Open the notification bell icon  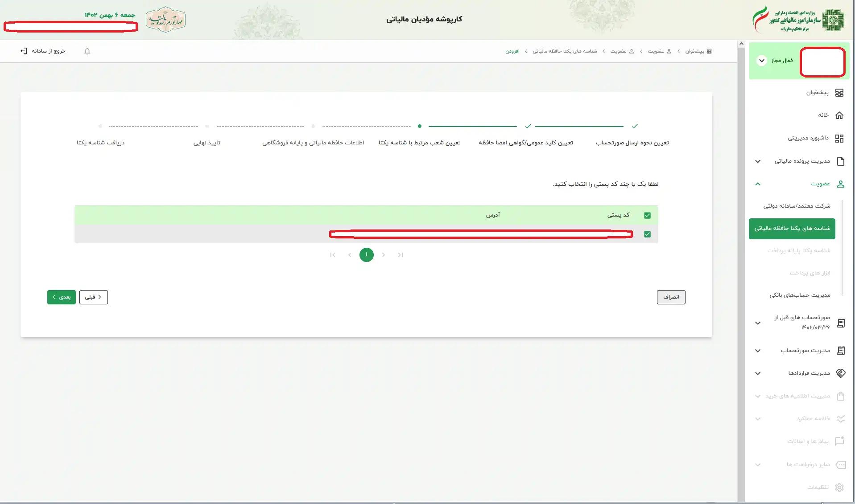[x=87, y=51]
